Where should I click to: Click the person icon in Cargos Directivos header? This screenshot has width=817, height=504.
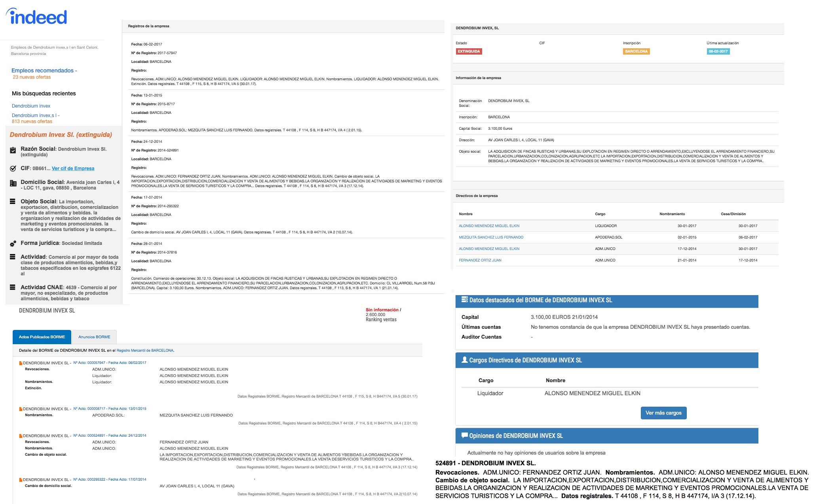tap(465, 360)
